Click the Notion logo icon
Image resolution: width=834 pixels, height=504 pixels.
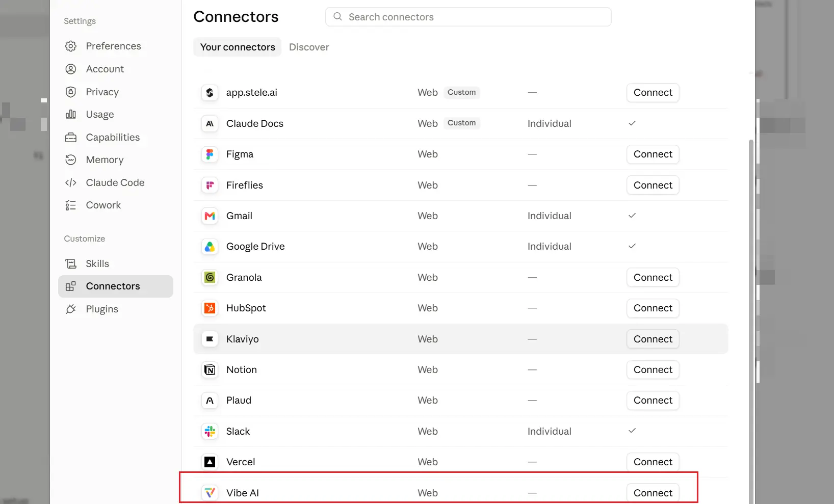[210, 369]
